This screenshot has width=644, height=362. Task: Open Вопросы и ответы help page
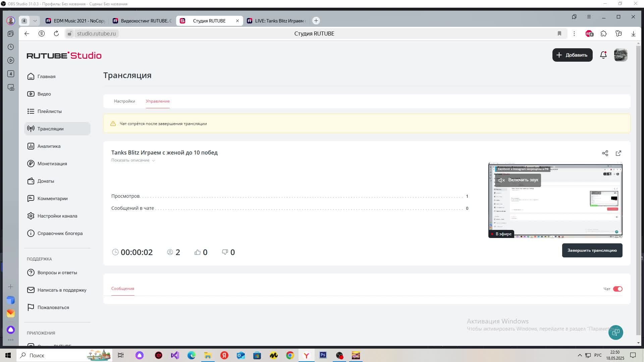coord(57,273)
